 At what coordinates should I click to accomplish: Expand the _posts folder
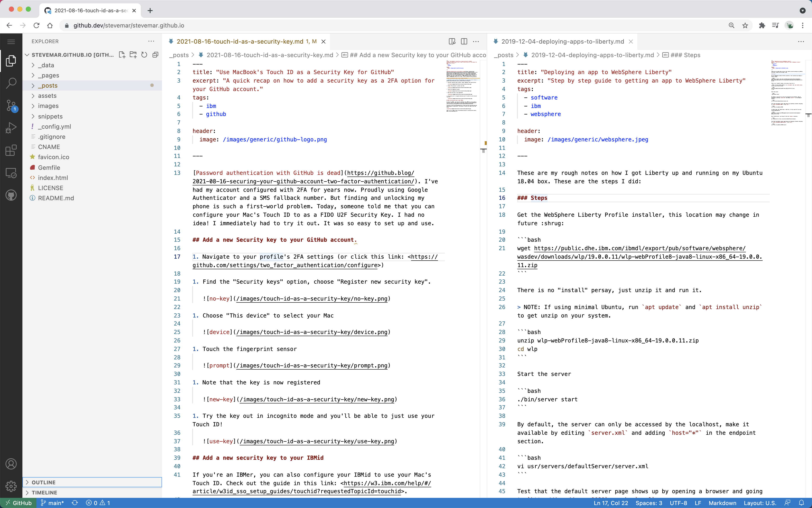(92, 85)
